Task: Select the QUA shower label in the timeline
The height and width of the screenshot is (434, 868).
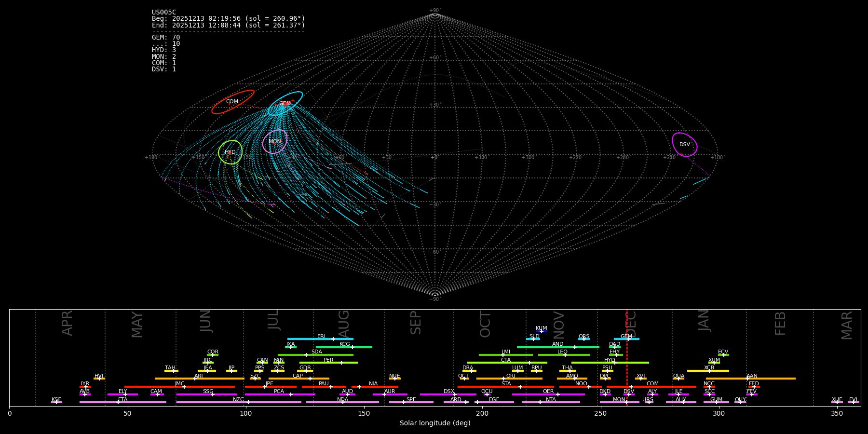Action: pos(678,376)
